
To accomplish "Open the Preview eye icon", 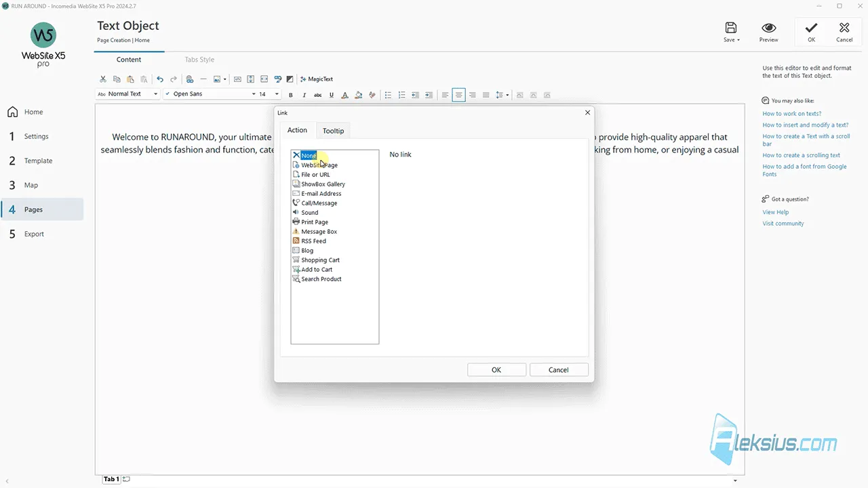I will tap(769, 32).
